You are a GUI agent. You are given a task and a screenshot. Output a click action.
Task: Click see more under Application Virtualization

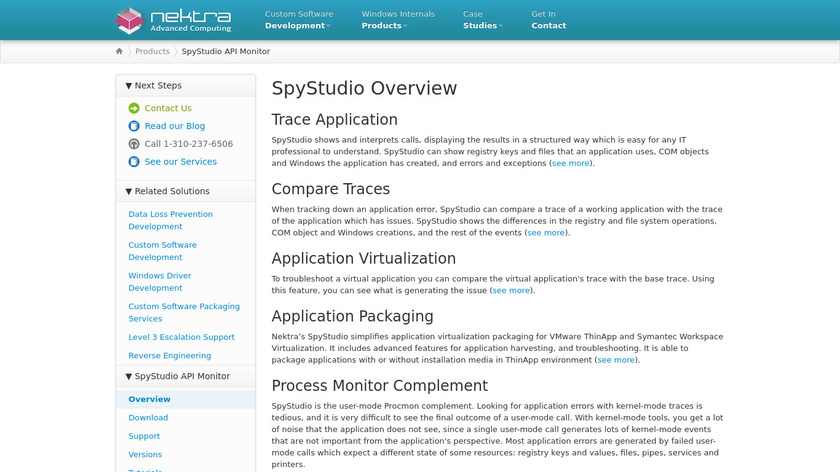511,290
